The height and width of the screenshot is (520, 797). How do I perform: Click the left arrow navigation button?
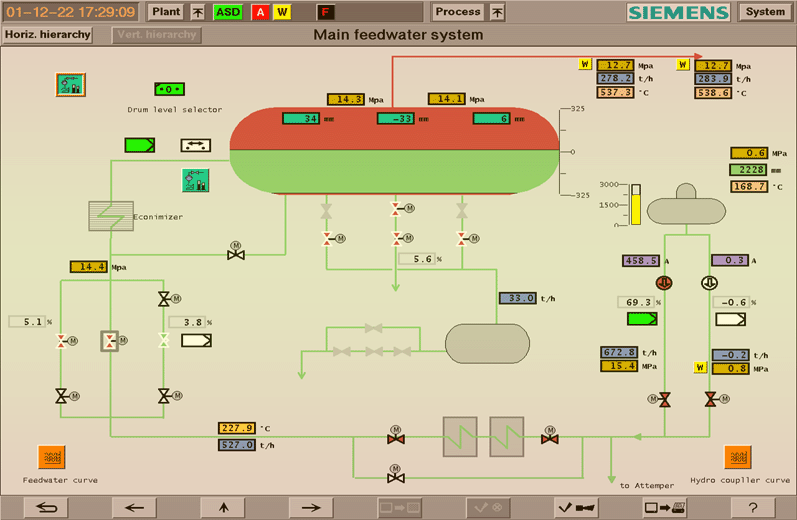[x=135, y=507]
